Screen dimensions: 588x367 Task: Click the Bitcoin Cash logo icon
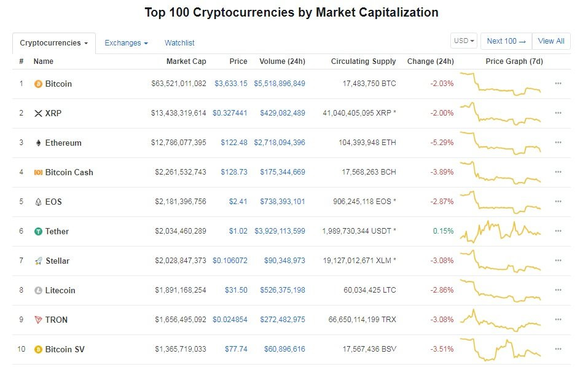[38, 173]
